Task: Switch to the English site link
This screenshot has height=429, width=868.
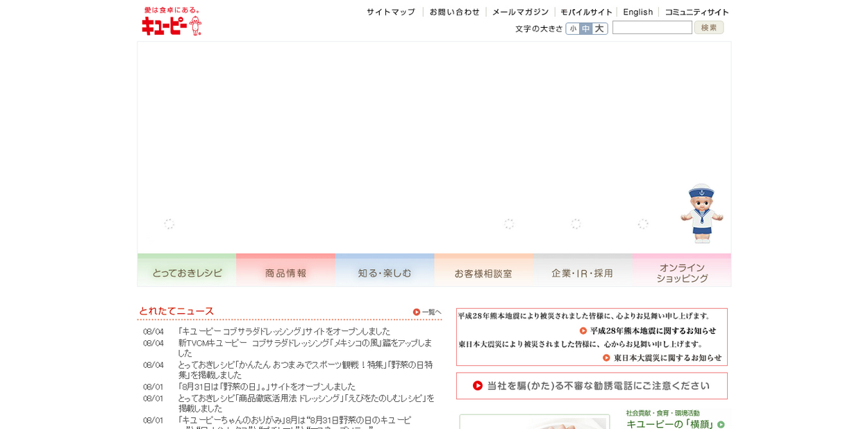Action: (x=637, y=12)
